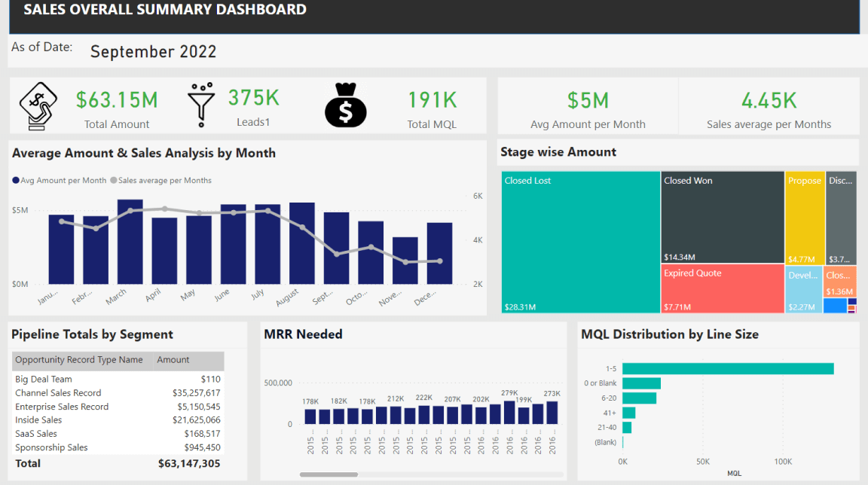This screenshot has width=868, height=485.
Task: Select the yellow Propose treemap tile
Action: [804, 217]
